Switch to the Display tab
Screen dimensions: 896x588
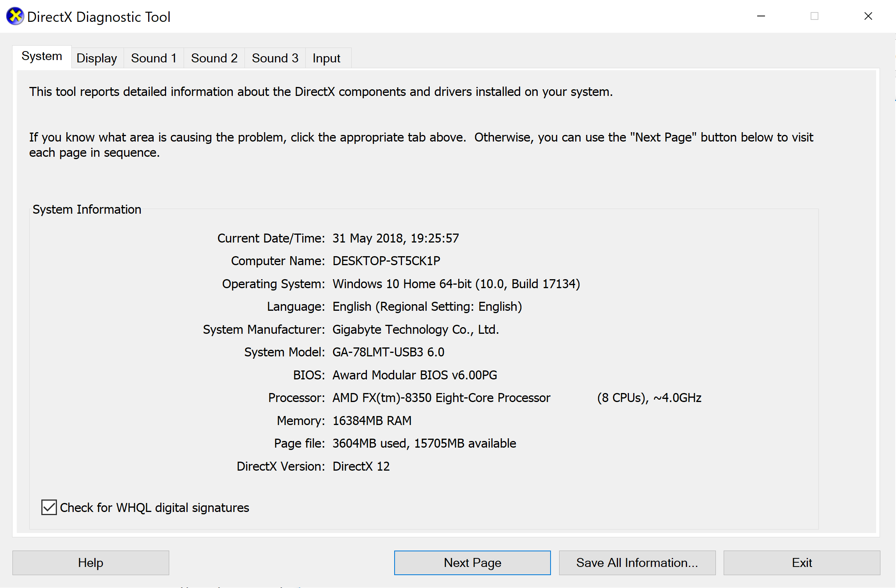(97, 58)
